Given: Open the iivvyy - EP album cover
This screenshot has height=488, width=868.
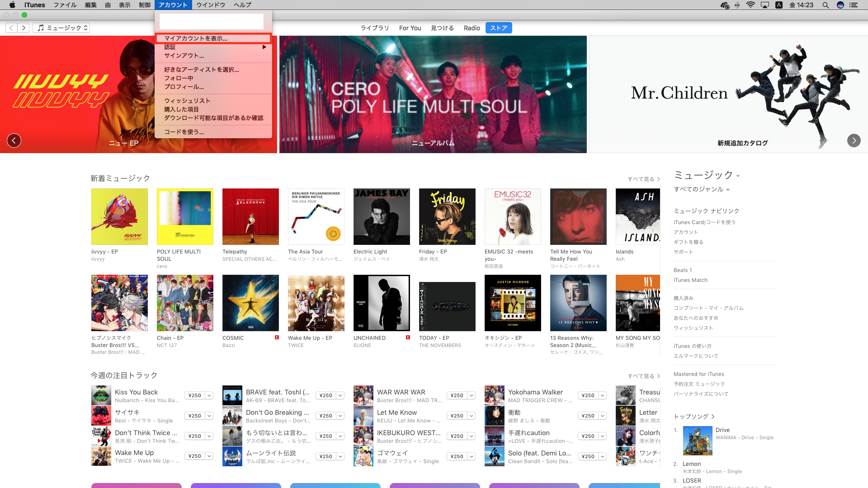Looking at the screenshot, I should click(x=119, y=217).
